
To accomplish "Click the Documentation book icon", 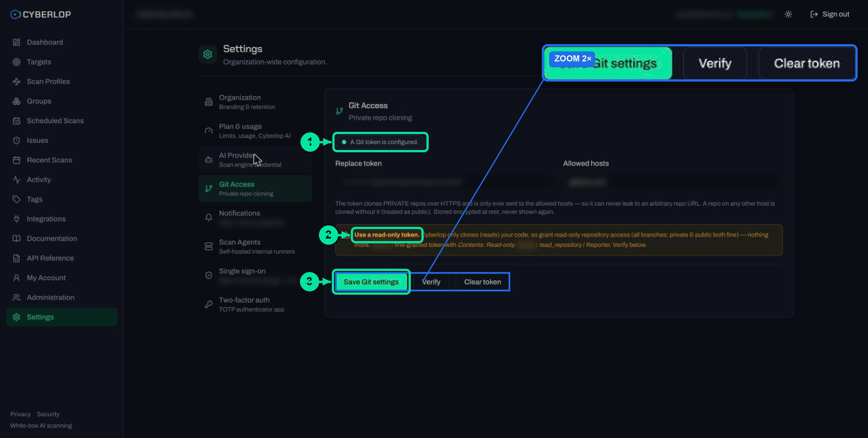I will click(x=16, y=239).
